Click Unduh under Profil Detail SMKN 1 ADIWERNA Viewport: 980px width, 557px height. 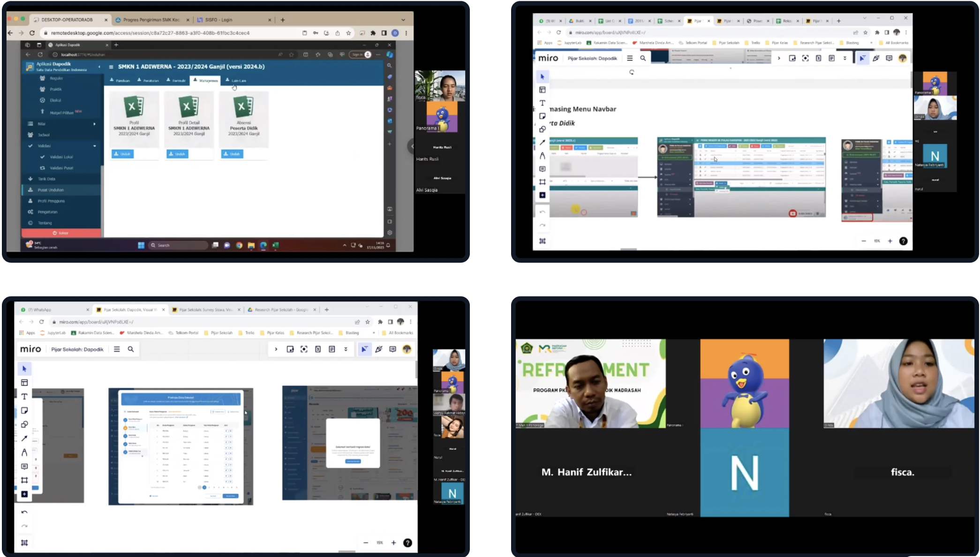coord(177,154)
